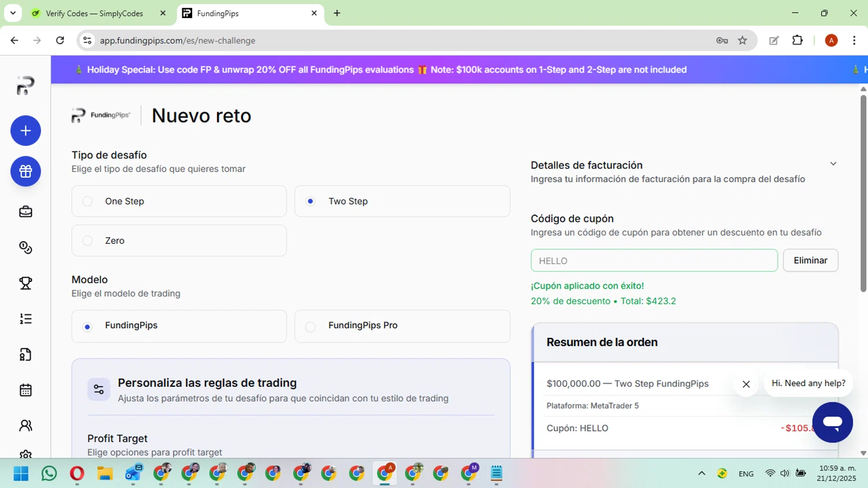Open the FundingPips logo at sidebar top

25,86
